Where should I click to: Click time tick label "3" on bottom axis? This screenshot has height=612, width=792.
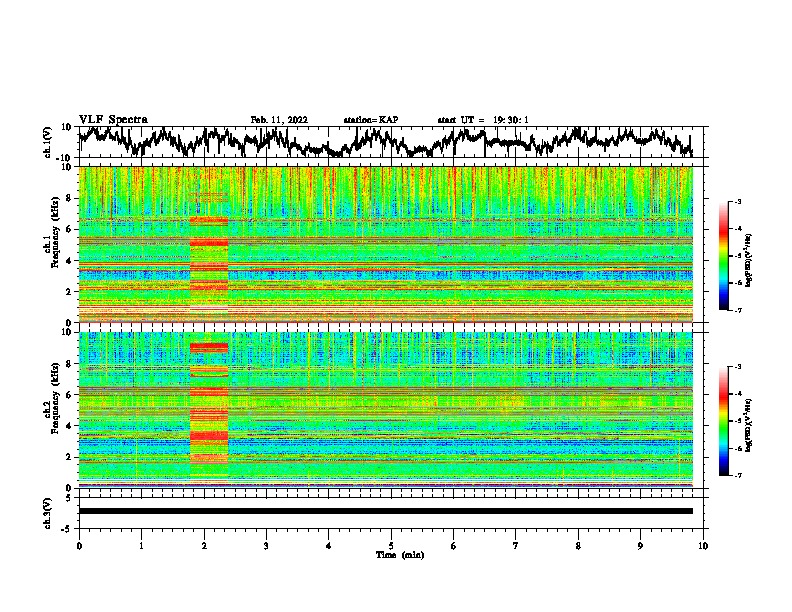point(266,545)
